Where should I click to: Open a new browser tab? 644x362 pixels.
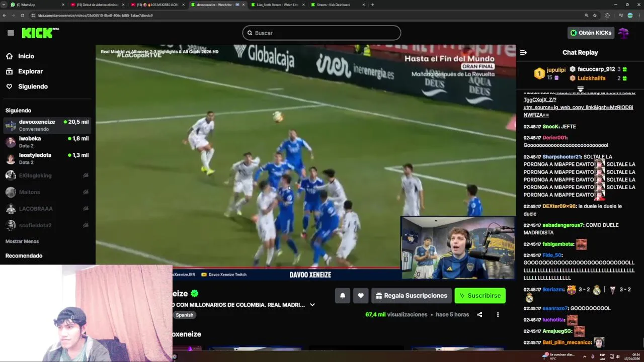372,5
